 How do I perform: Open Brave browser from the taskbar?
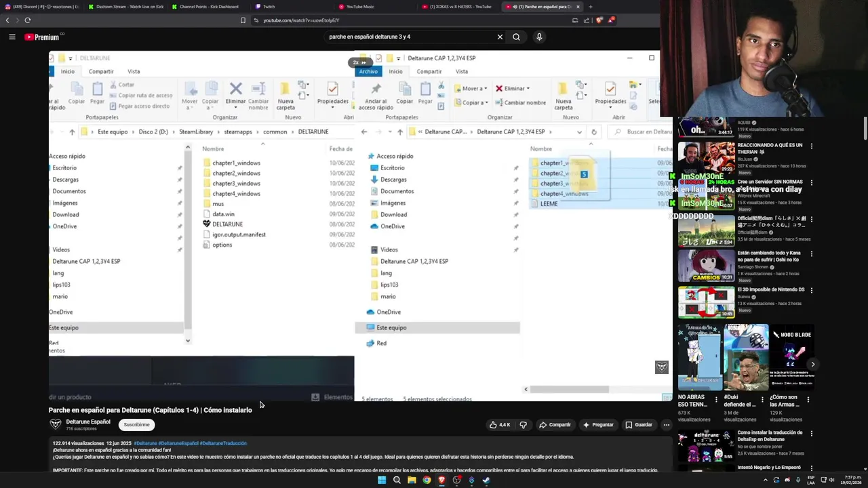pos(441,480)
